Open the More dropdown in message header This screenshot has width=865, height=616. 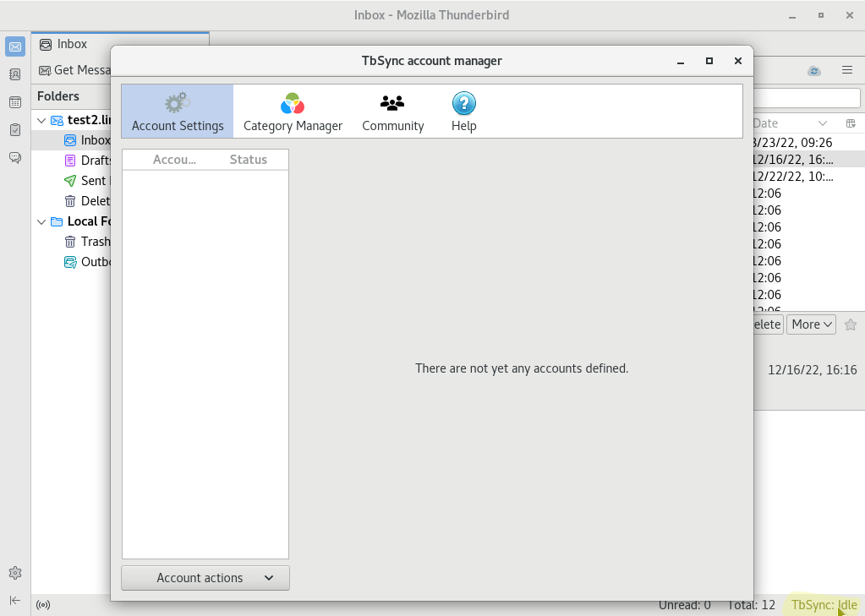812,324
